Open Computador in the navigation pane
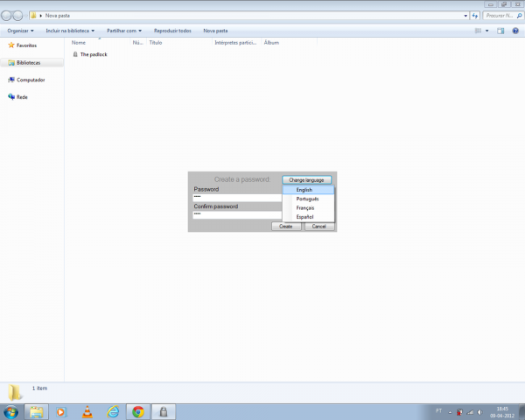Viewport: 525px width, 420px height. tap(31, 80)
